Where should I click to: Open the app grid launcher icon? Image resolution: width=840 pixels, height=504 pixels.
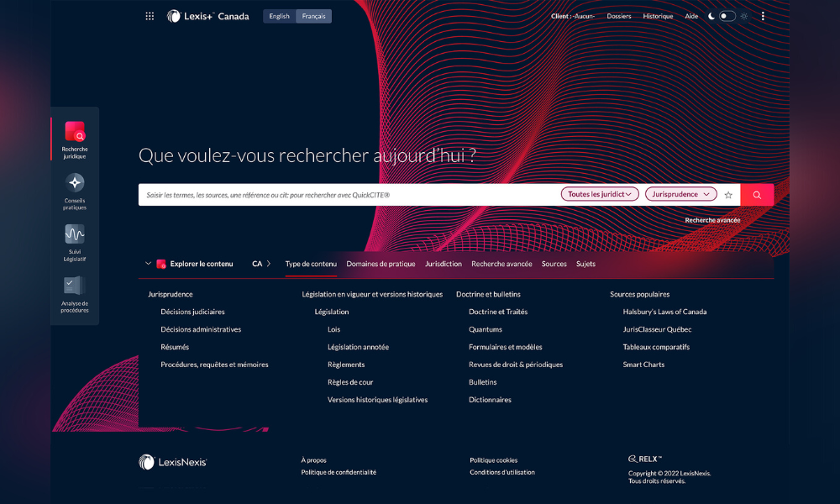[x=150, y=16]
